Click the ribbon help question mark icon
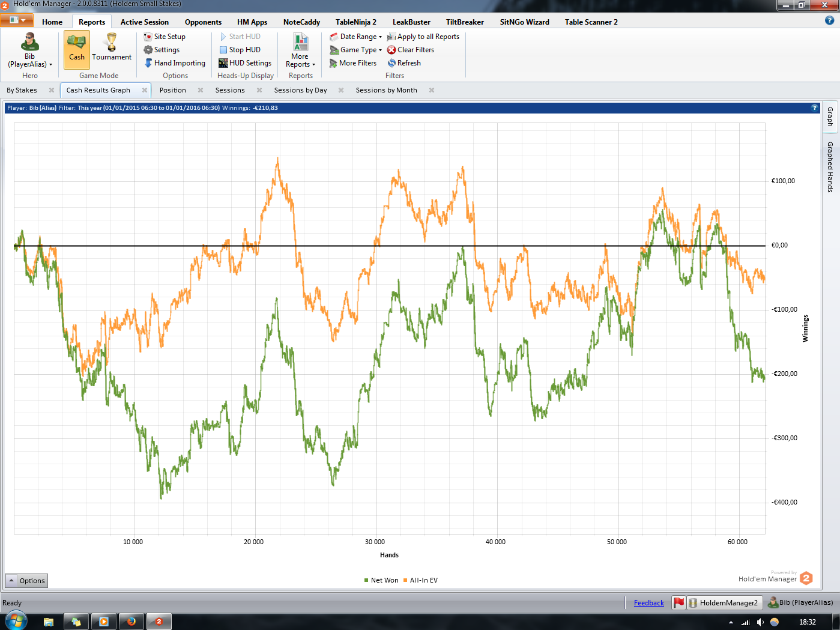This screenshot has height=630, width=840. click(x=830, y=20)
